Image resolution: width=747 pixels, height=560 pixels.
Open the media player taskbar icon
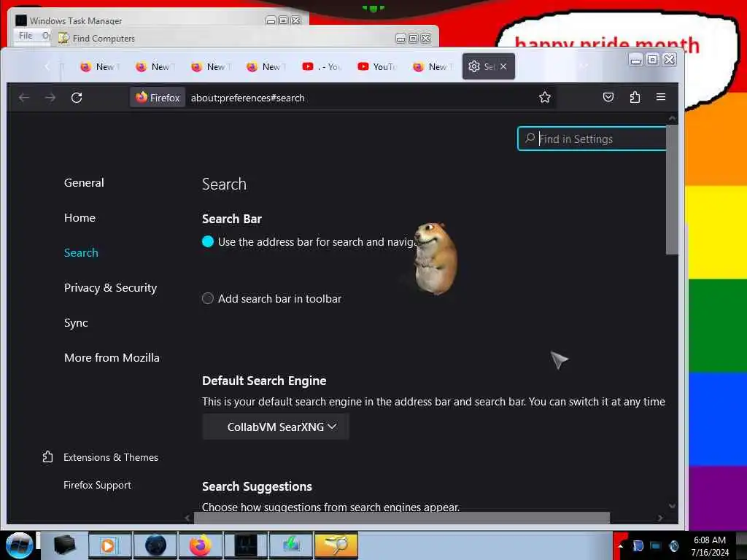[109, 545]
